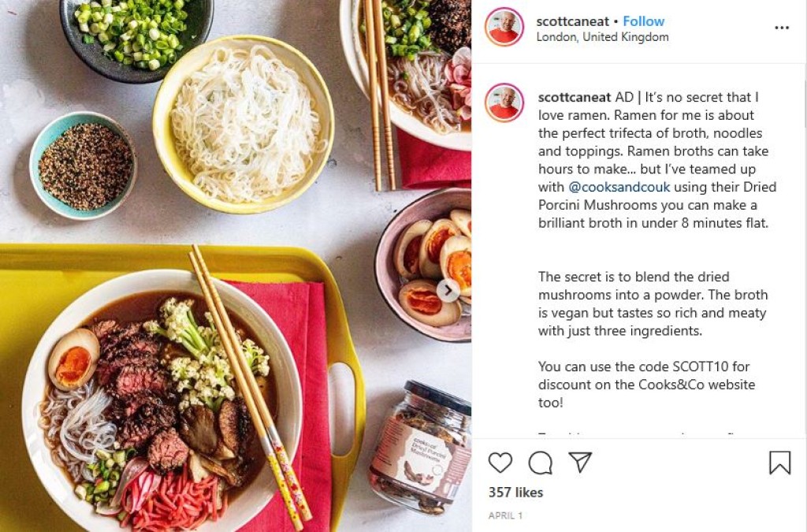Like the post with the heart icon
807x532 pixels.
[x=500, y=463]
